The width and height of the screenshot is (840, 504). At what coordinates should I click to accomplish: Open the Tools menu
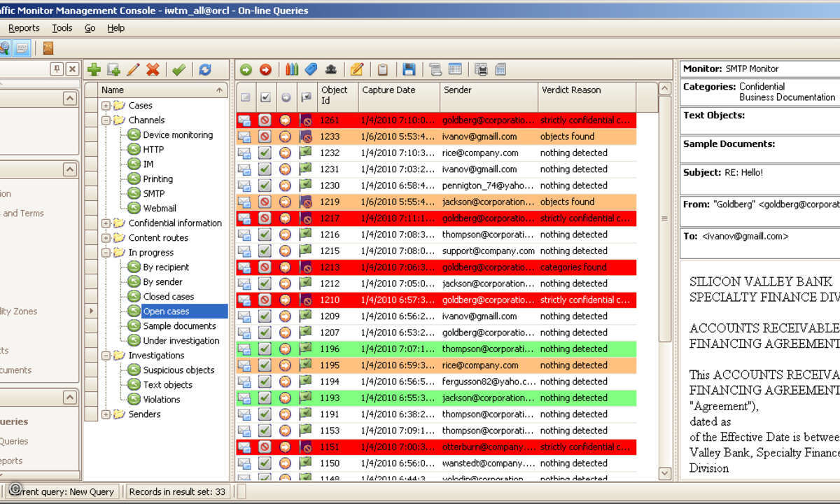click(x=62, y=28)
